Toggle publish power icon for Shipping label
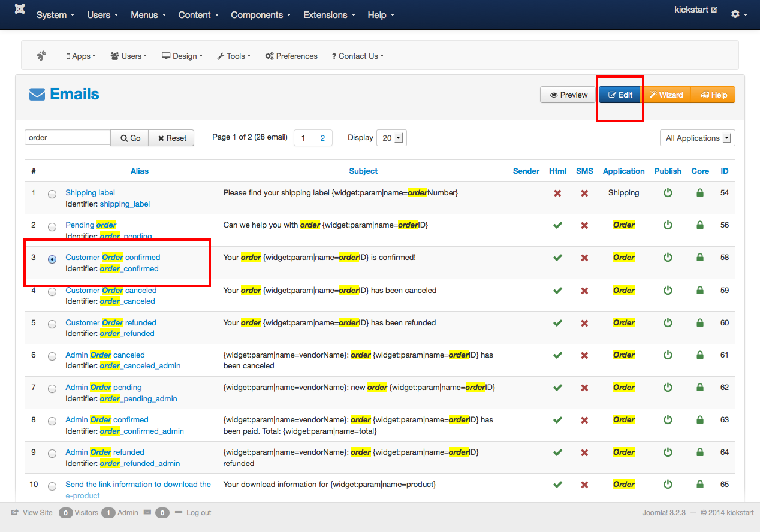760x532 pixels. pyautogui.click(x=668, y=193)
